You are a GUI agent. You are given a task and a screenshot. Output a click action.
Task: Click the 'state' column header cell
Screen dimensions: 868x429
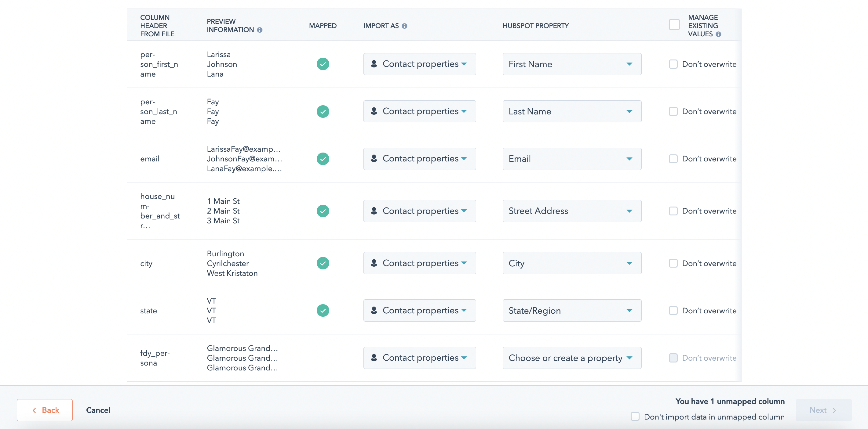148,311
